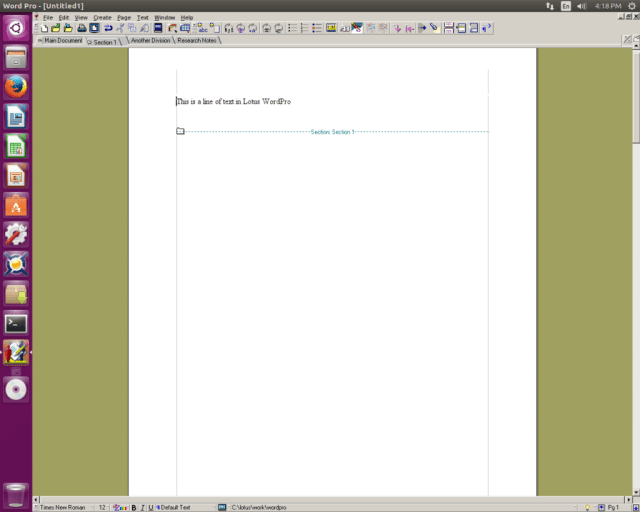Click the Cut scissors icon
The width and height of the screenshot is (640, 512).
pyautogui.click(x=120, y=28)
